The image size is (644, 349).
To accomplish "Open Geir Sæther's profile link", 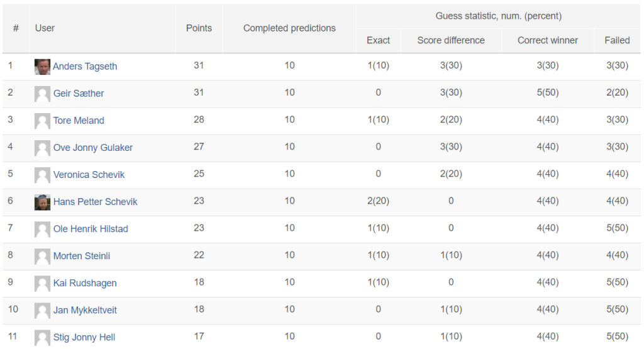I will (x=79, y=93).
